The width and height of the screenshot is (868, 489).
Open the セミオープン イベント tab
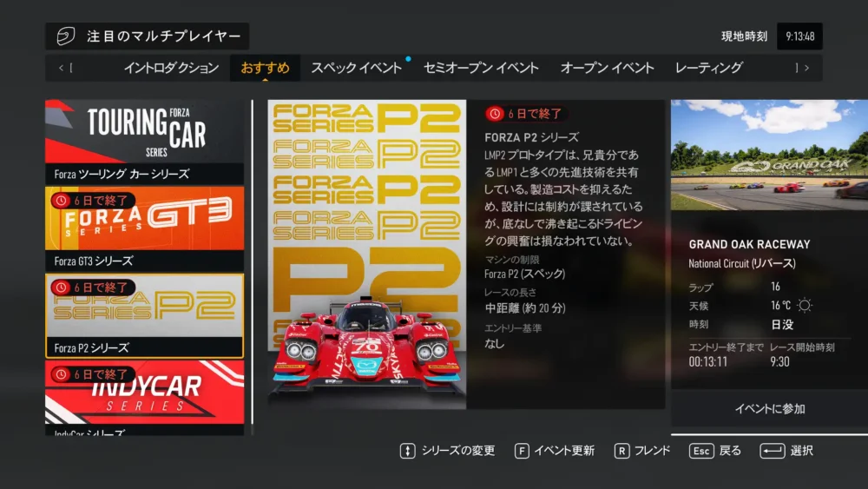coord(481,68)
